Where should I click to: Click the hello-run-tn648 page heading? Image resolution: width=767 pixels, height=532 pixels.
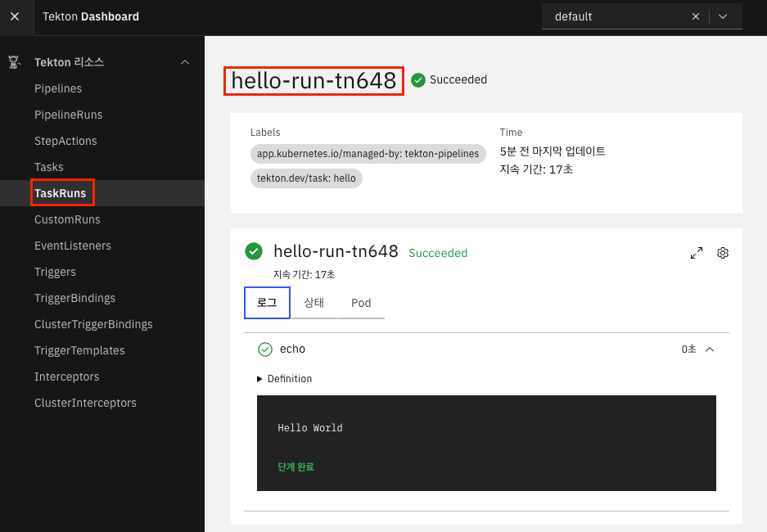pyautogui.click(x=314, y=81)
